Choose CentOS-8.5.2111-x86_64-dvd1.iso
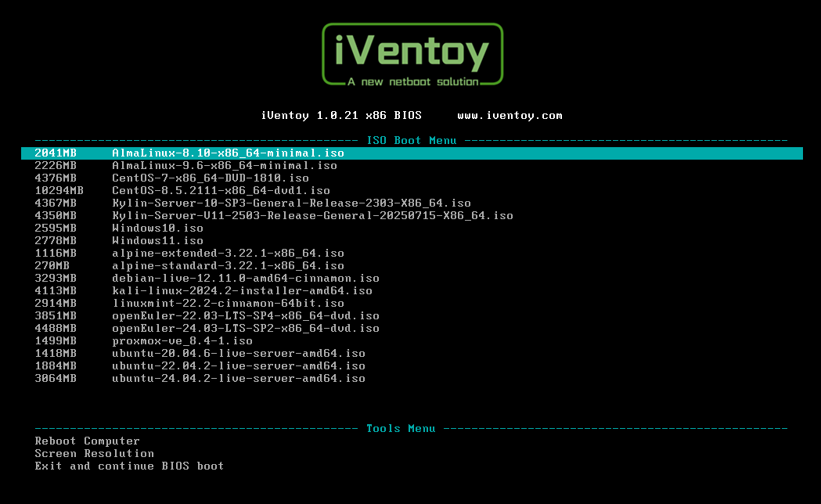The width and height of the screenshot is (821, 504). [221, 191]
